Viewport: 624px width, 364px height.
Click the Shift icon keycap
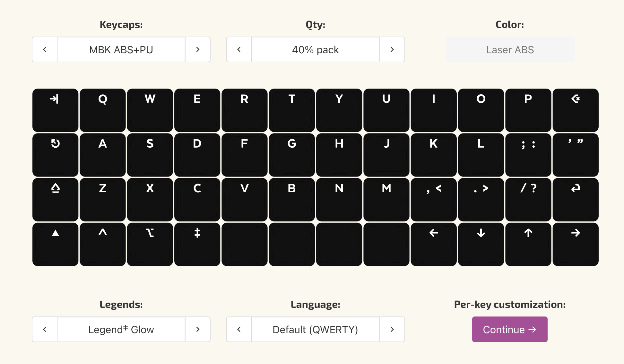click(55, 199)
